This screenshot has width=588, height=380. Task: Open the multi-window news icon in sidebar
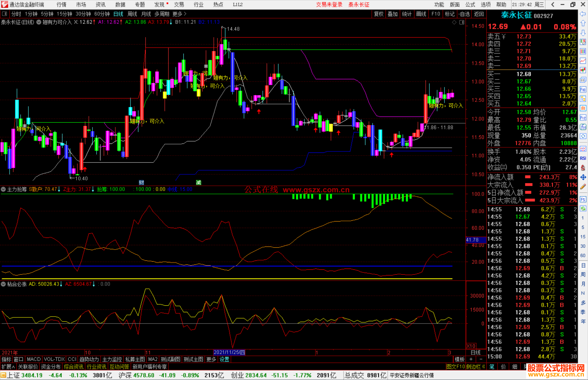(x=583, y=80)
